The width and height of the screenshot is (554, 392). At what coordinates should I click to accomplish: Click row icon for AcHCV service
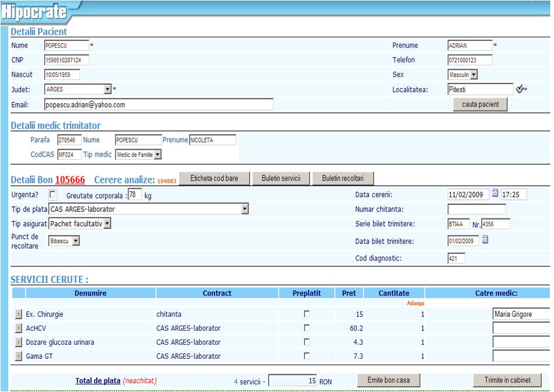tap(19, 328)
